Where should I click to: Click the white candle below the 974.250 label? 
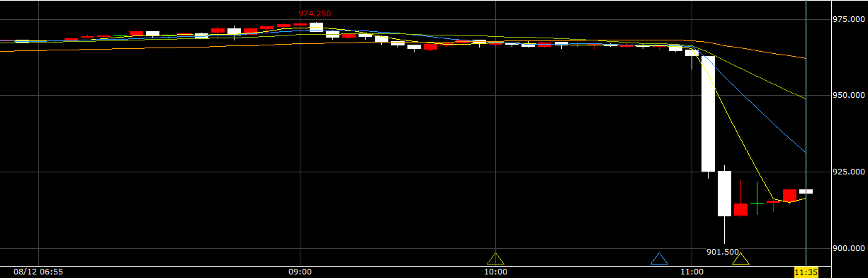(316, 27)
